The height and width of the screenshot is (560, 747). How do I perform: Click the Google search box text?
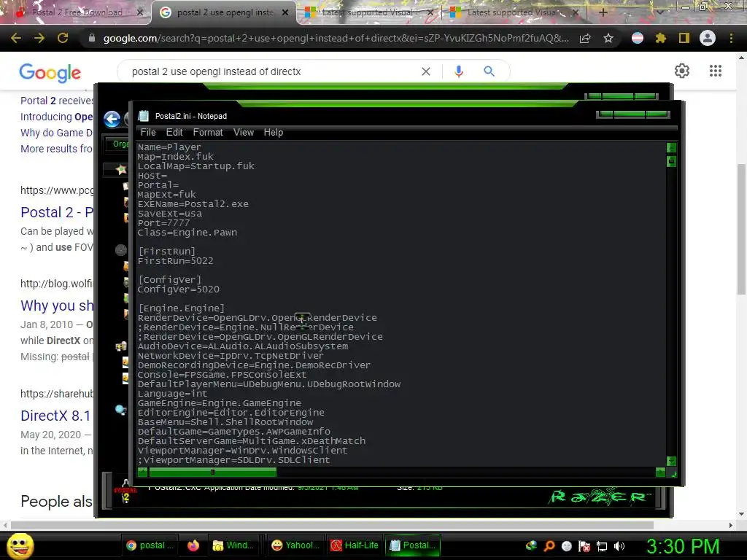point(216,71)
